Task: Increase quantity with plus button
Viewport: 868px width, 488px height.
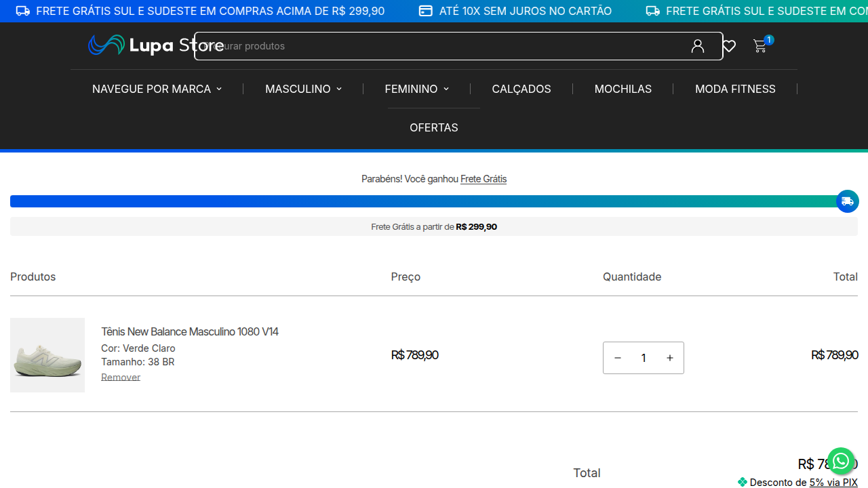Action: pos(670,358)
